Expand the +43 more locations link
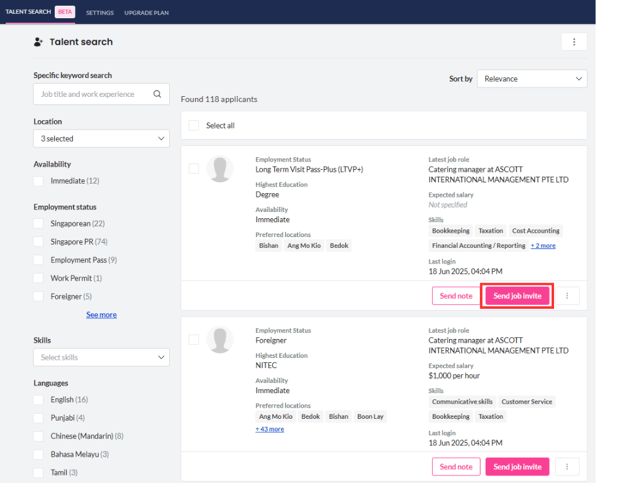Viewport: 644px width, 483px height. (269, 429)
